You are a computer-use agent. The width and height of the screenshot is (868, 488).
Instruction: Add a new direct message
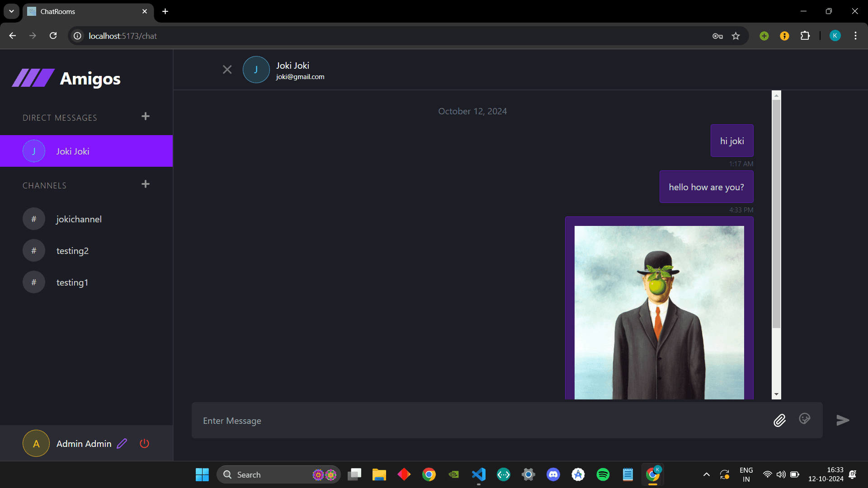click(x=146, y=117)
